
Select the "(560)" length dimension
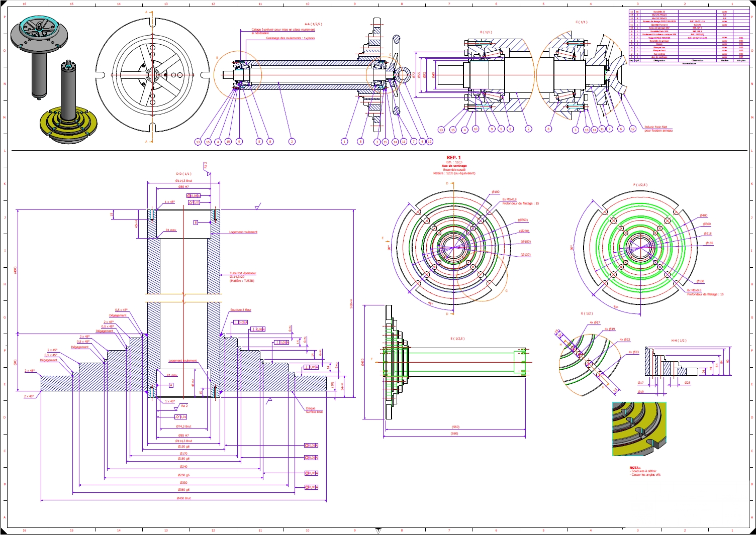pyautogui.click(x=454, y=433)
